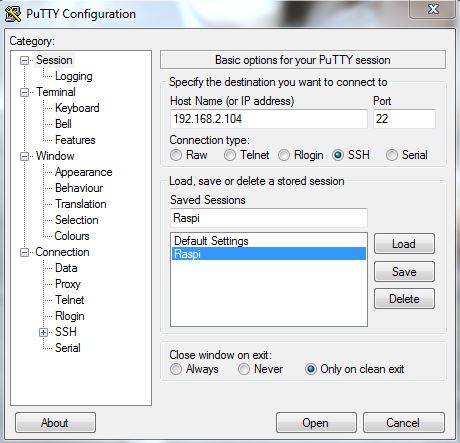Expand the SSH subtree

click(43, 332)
